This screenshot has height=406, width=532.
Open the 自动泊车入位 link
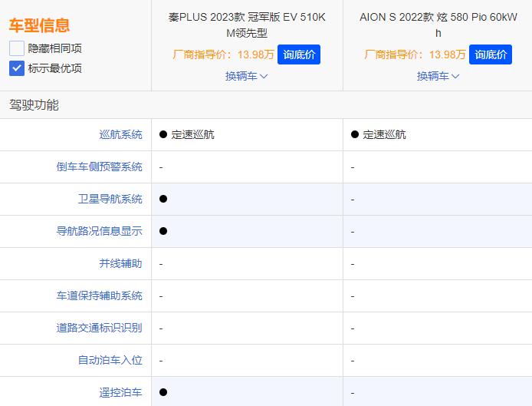(110, 360)
